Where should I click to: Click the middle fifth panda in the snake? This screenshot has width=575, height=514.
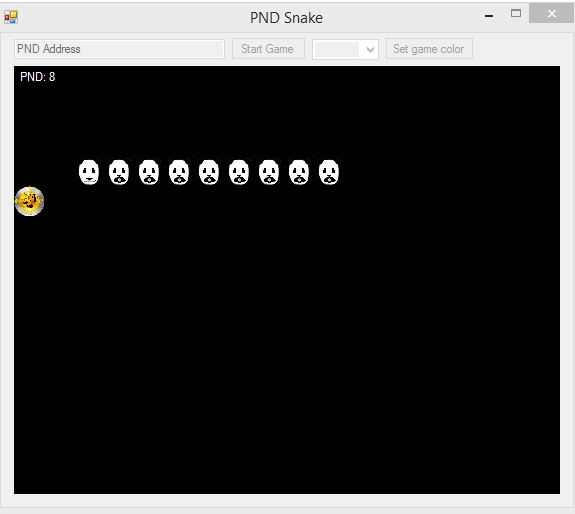(209, 172)
